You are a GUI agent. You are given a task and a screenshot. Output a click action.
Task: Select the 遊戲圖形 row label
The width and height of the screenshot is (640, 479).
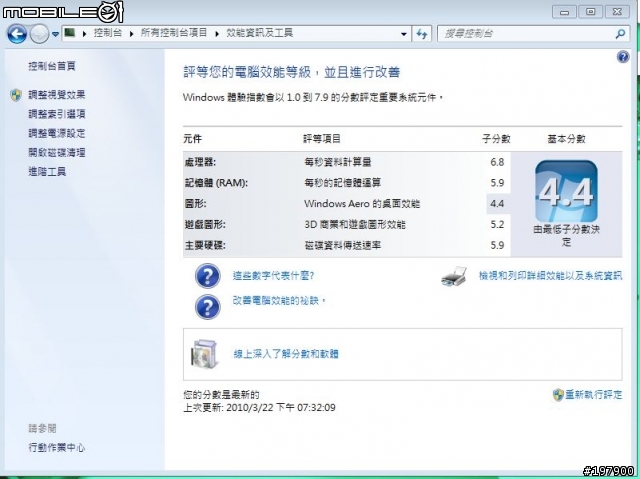(205, 225)
